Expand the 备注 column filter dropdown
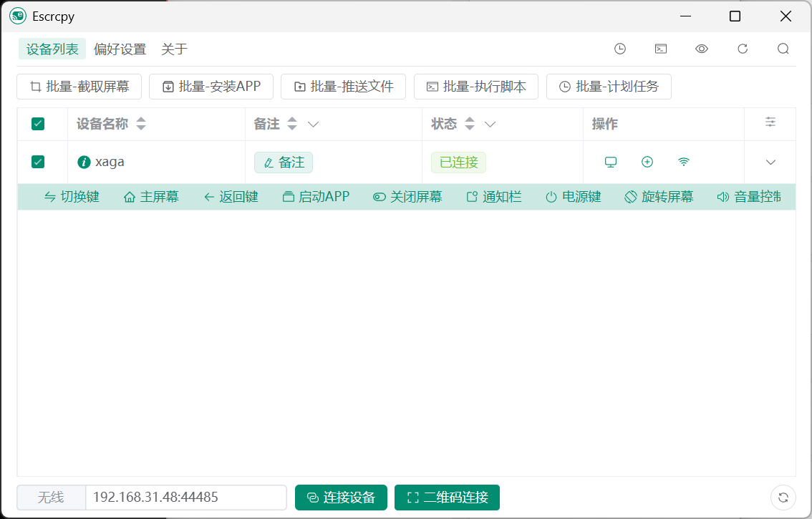The width and height of the screenshot is (812, 519). (x=313, y=125)
